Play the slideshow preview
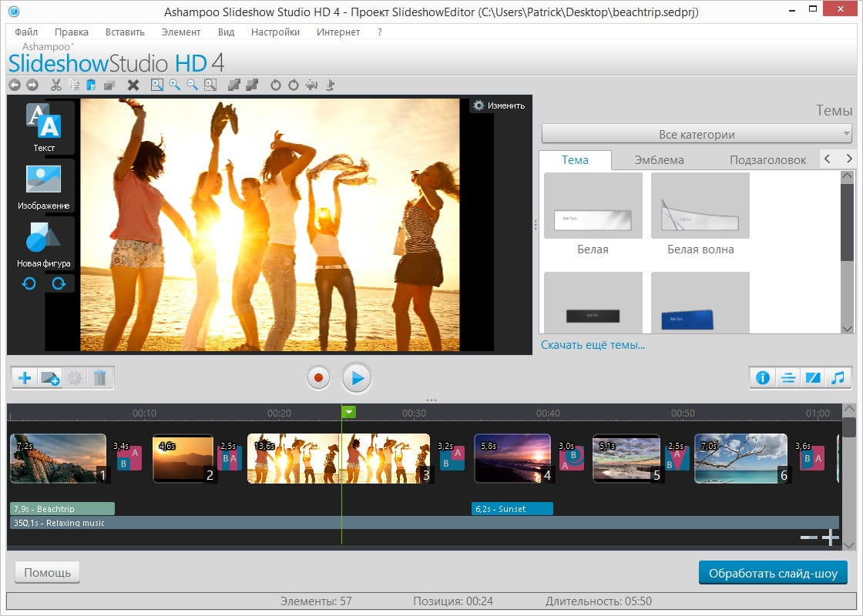This screenshot has height=616, width=863. [357, 378]
